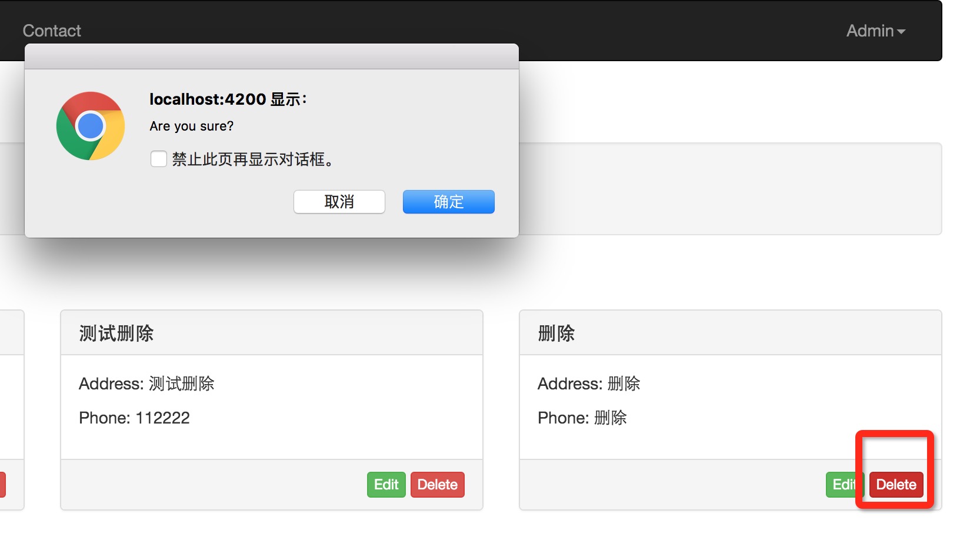Image resolution: width=980 pixels, height=560 pixels.
Task: Delete the 删除 contact card
Action: click(x=896, y=485)
